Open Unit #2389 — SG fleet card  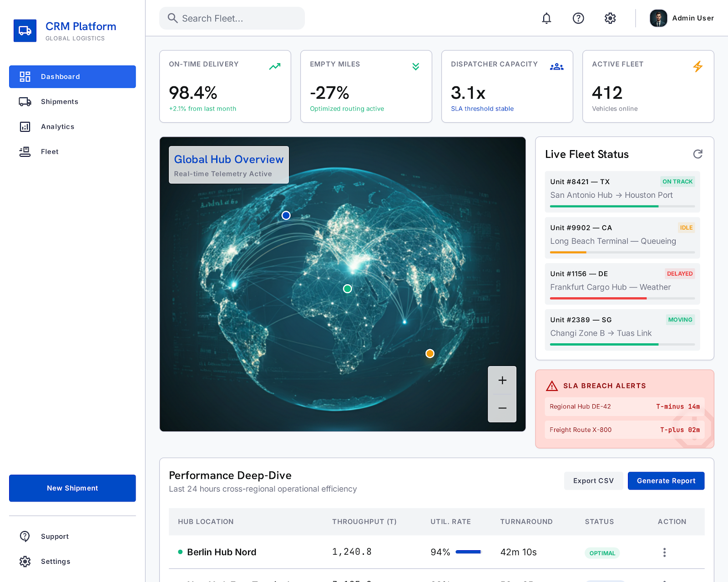(x=622, y=330)
